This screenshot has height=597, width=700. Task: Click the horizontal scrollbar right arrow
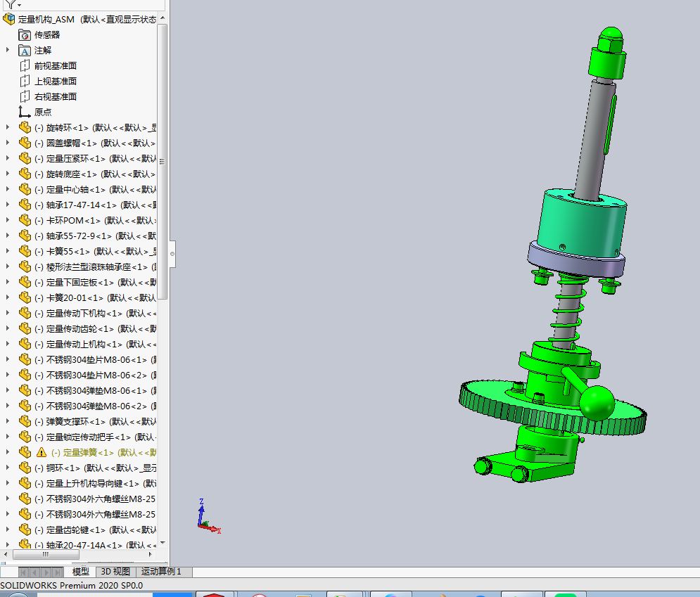click(x=151, y=555)
